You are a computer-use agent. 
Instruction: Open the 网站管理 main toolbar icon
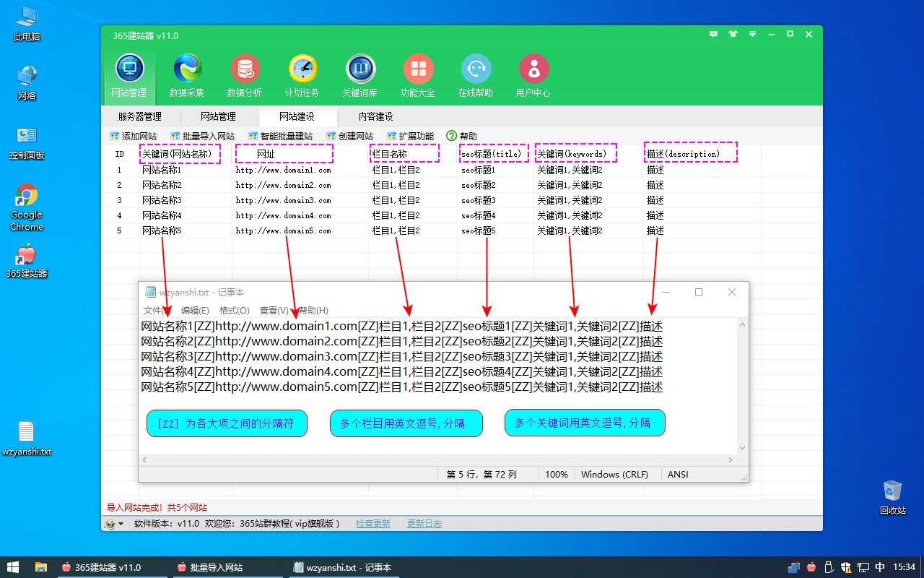point(129,76)
